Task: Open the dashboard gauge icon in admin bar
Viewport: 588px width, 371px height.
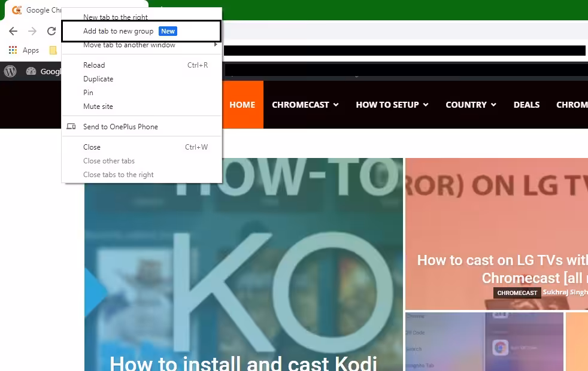Action: point(31,71)
